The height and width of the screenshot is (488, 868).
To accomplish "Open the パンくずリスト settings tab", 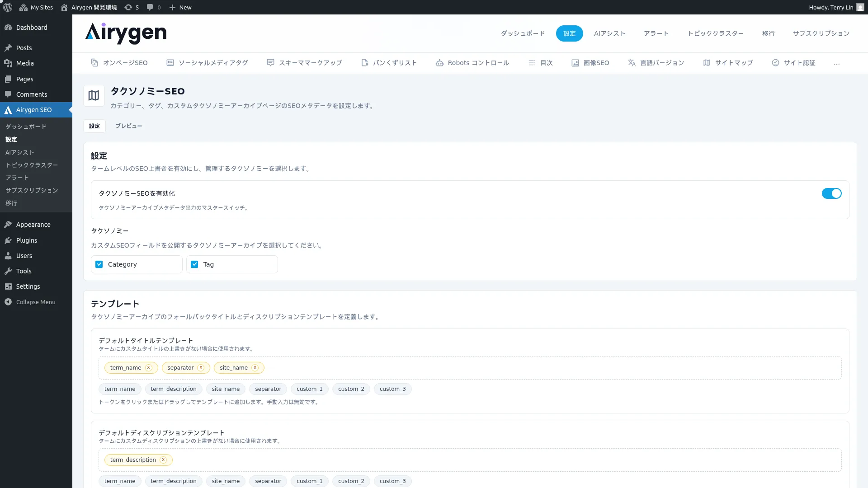I will pyautogui.click(x=389, y=63).
